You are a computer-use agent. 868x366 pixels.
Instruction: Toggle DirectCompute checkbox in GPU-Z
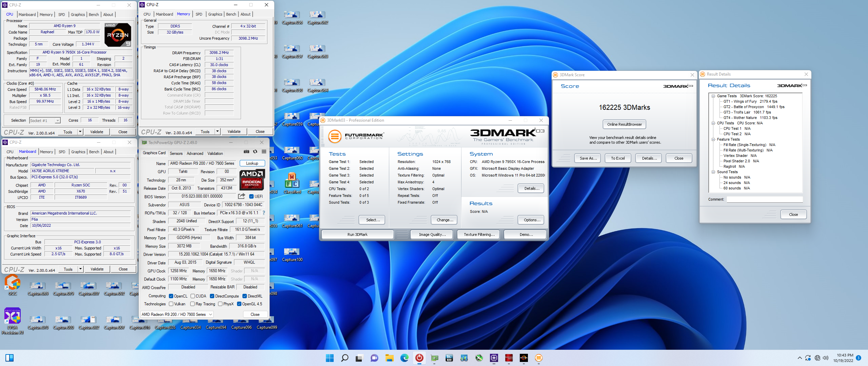point(212,296)
